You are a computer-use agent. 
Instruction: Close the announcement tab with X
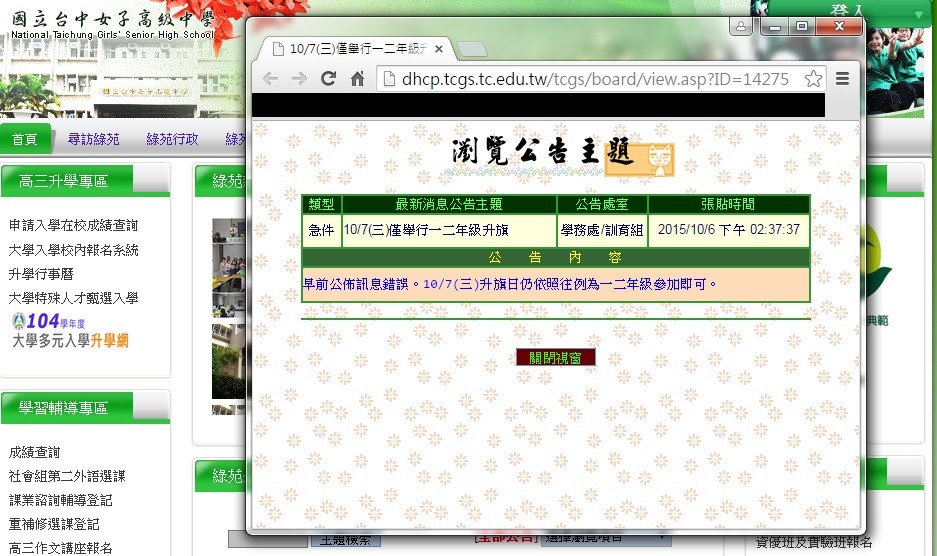pos(439,49)
